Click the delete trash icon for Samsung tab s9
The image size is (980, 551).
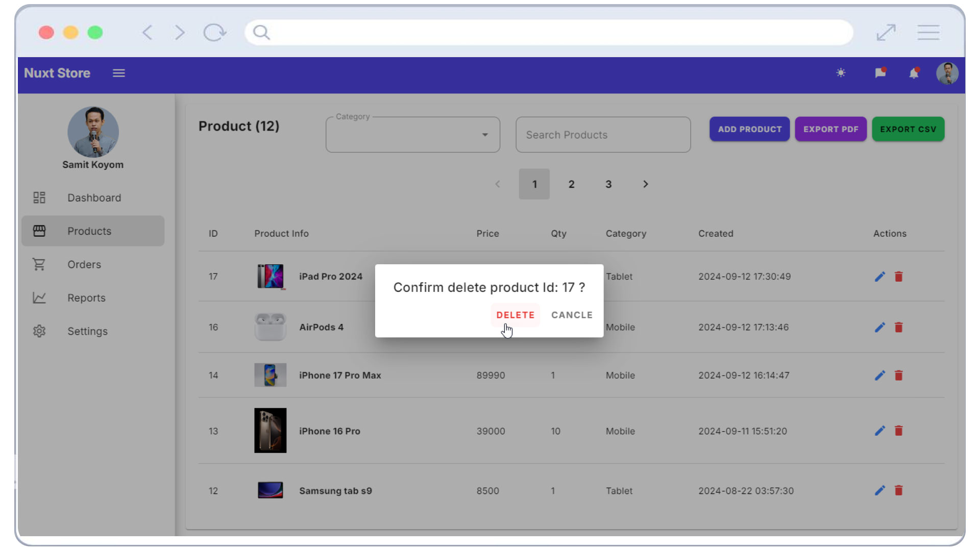[x=899, y=490]
